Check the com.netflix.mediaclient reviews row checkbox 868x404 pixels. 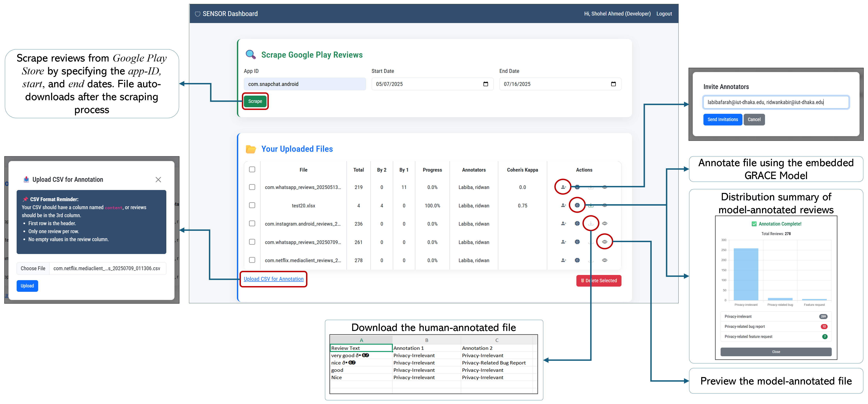[x=252, y=260]
